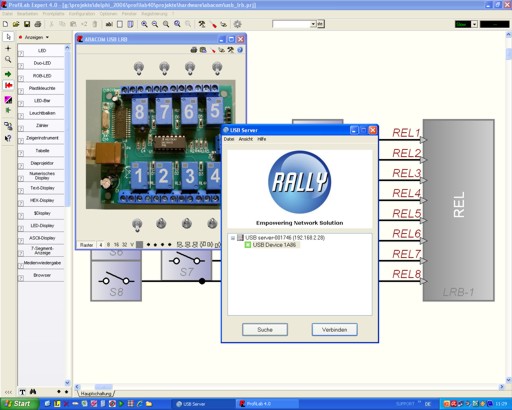The image size is (512, 410).
Task: Click the gear icon in main toolbar
Action: (x=237, y=24)
